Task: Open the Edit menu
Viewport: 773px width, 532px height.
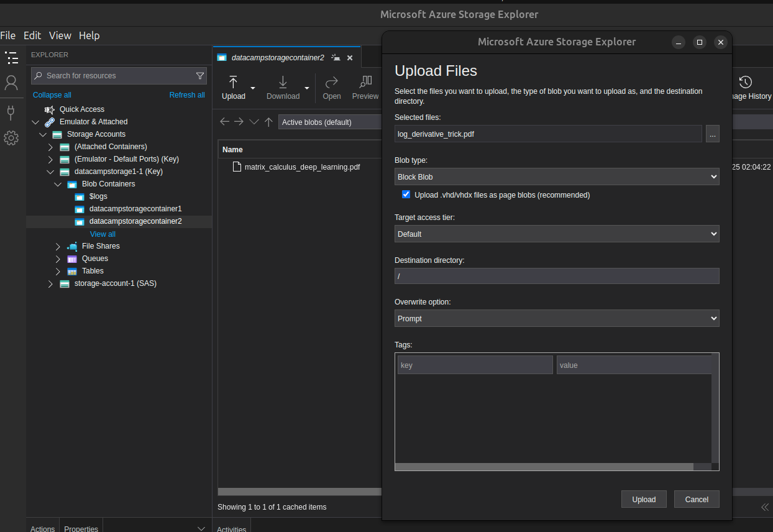Action: click(32, 35)
